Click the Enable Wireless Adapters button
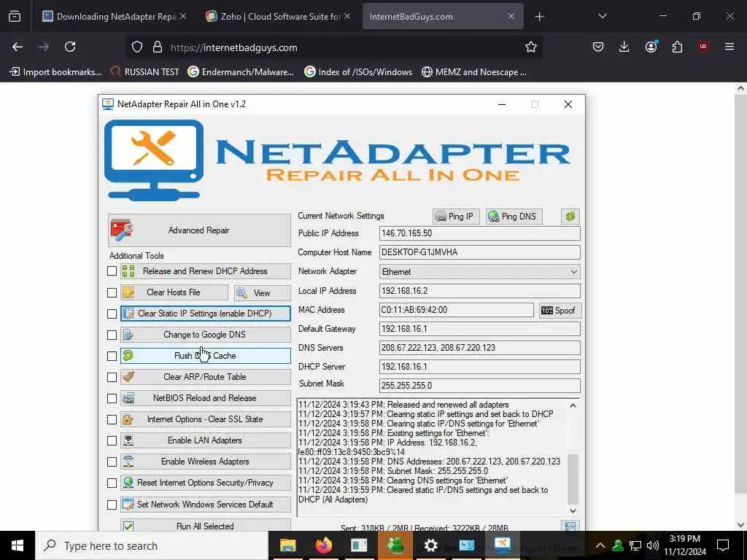This screenshot has height=560, width=747. click(205, 462)
